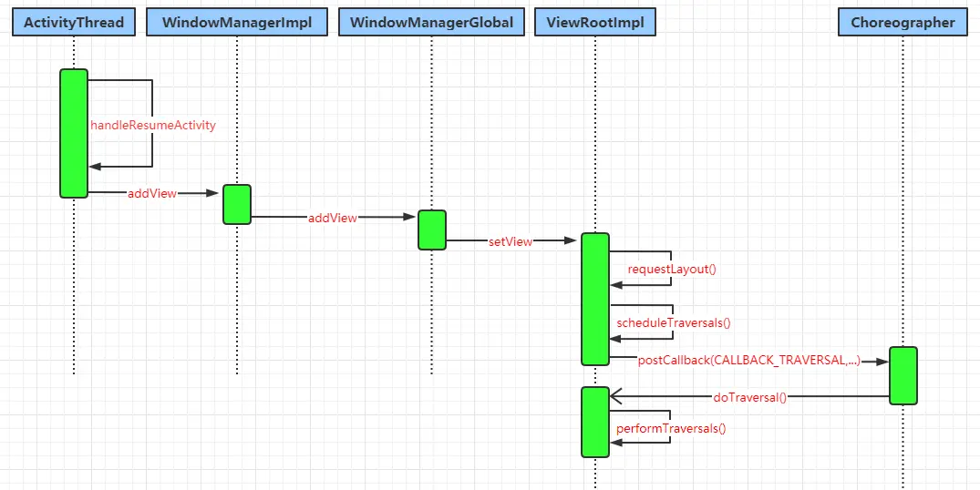
Task: Click the performTraversals() self-call label
Action: coord(671,428)
